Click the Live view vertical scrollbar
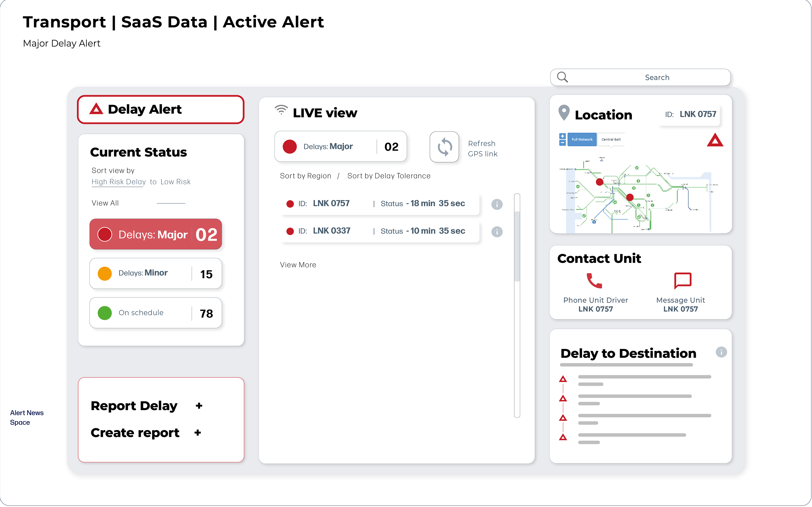The width and height of the screenshot is (812, 507). pos(517,247)
